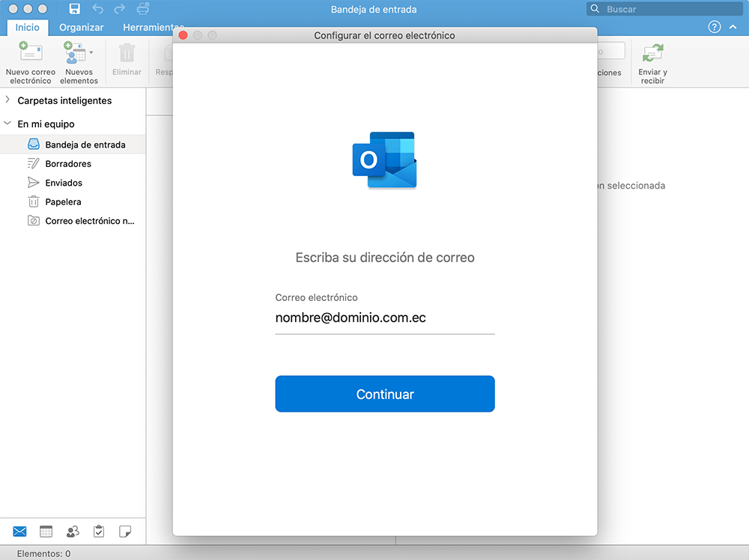
Task: Click the Buscar search field
Action: click(664, 9)
